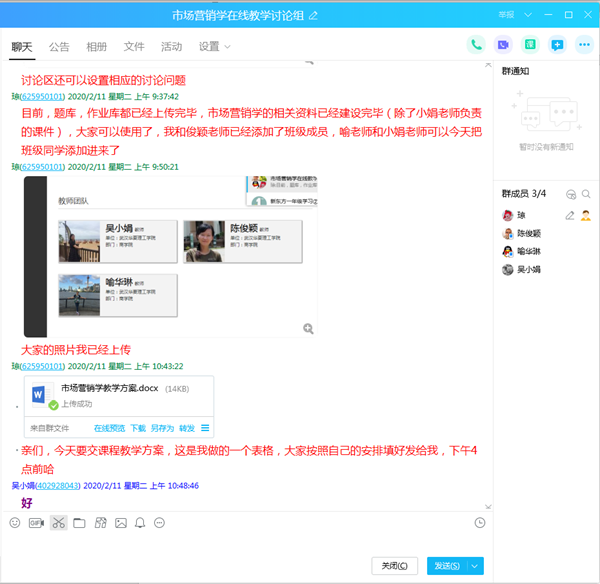
Task: Open message history clock icon
Action: (x=481, y=523)
